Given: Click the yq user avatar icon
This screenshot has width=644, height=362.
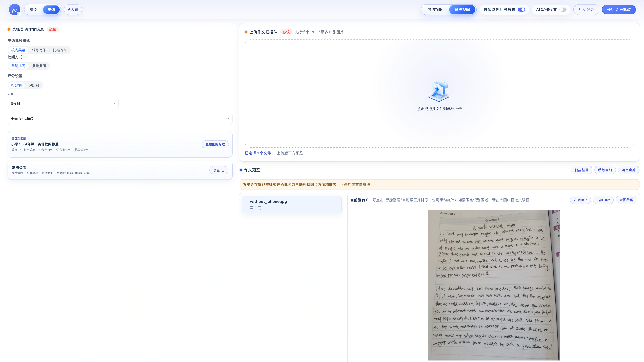Looking at the screenshot, I should pos(14,10).
